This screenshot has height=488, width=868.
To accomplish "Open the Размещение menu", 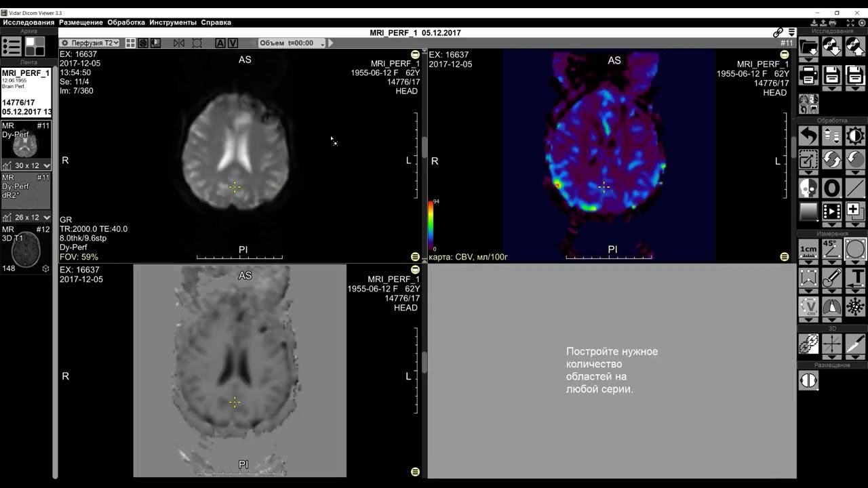I will (x=81, y=22).
